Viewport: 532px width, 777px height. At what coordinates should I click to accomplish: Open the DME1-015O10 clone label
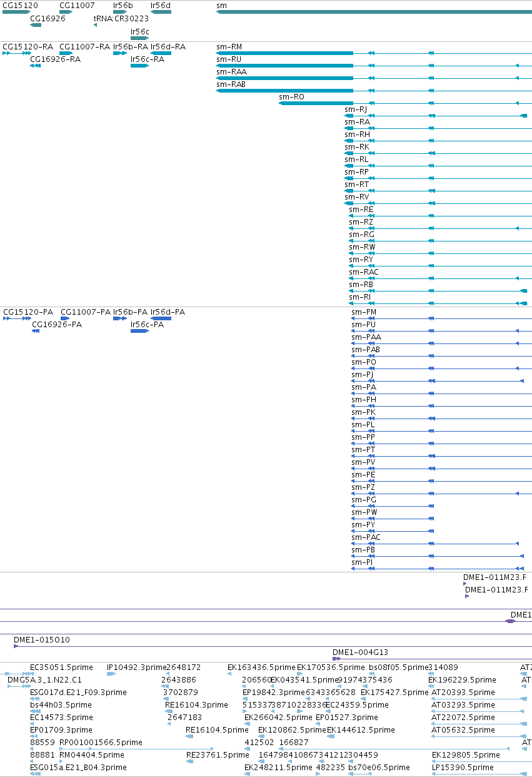tap(42, 640)
